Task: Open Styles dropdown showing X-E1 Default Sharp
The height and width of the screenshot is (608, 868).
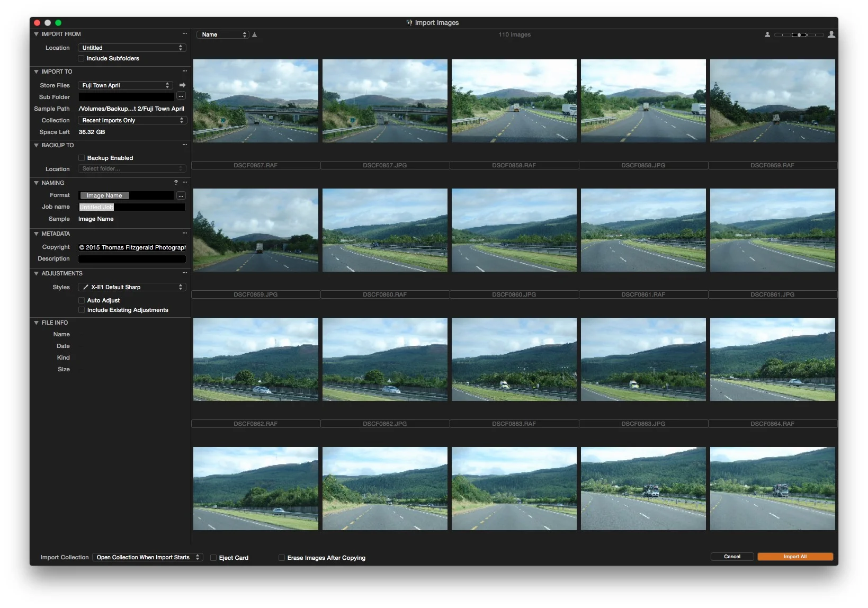Action: pyautogui.click(x=132, y=287)
